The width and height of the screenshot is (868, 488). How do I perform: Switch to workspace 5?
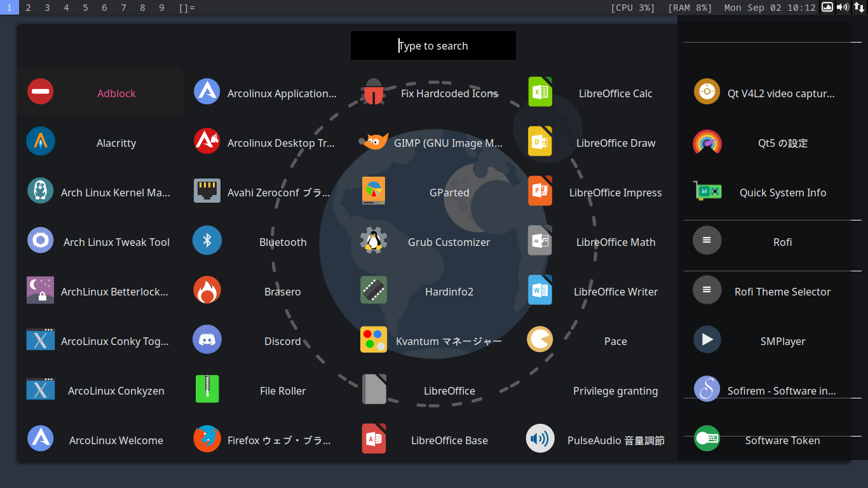point(85,8)
